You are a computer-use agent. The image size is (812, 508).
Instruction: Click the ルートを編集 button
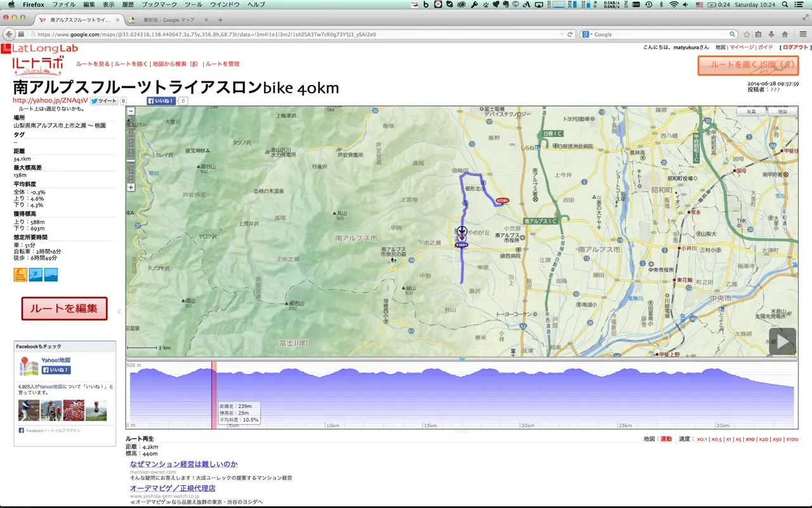coord(64,309)
